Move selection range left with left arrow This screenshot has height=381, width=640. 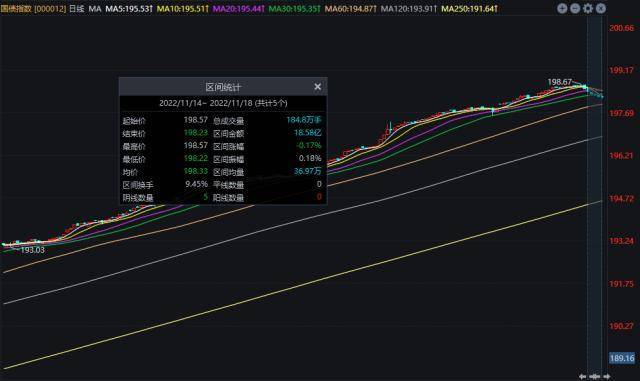pyautogui.click(x=582, y=376)
